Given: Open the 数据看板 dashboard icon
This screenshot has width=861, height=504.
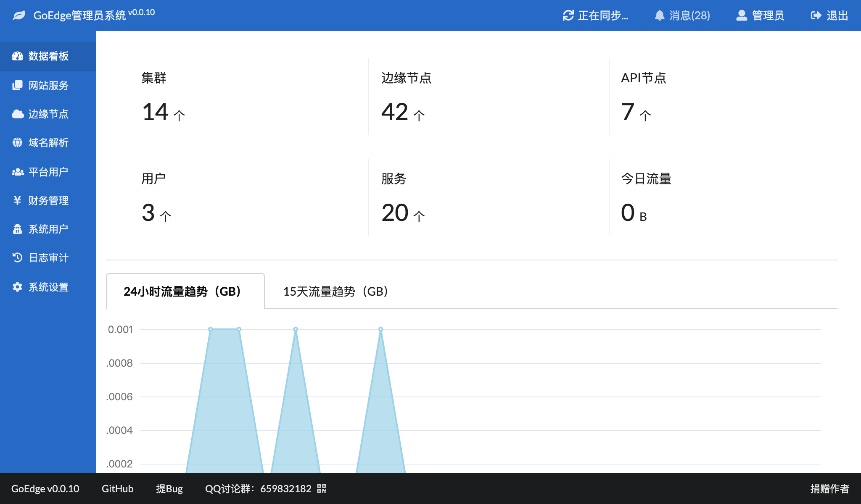Looking at the screenshot, I should 17,56.
